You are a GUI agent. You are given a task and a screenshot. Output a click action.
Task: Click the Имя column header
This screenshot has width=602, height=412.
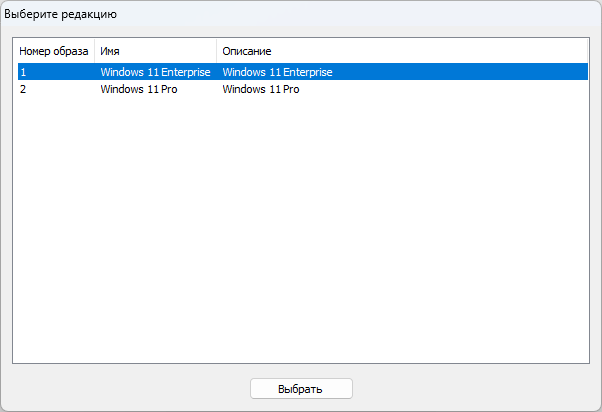tap(155, 51)
